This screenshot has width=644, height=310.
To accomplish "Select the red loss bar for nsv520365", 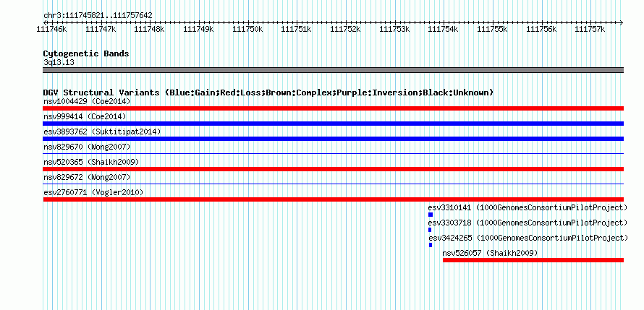I will coord(333,169).
